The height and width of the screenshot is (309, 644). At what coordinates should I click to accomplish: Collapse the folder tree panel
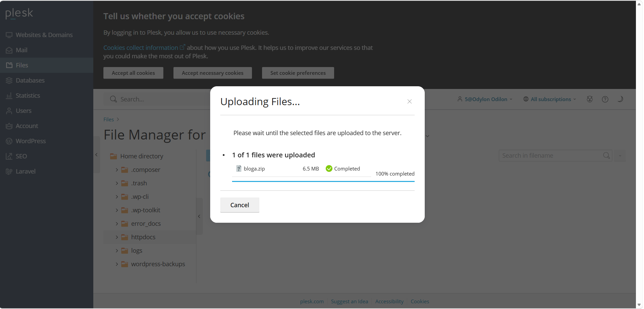(199, 216)
